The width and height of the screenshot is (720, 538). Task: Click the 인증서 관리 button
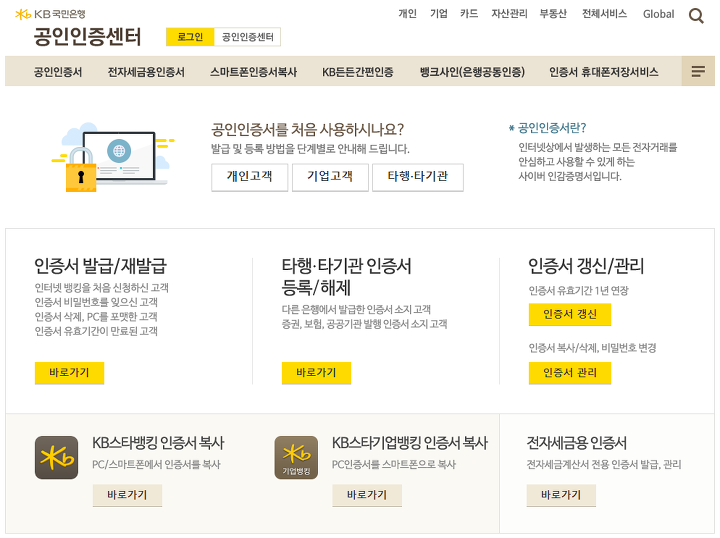point(570,372)
